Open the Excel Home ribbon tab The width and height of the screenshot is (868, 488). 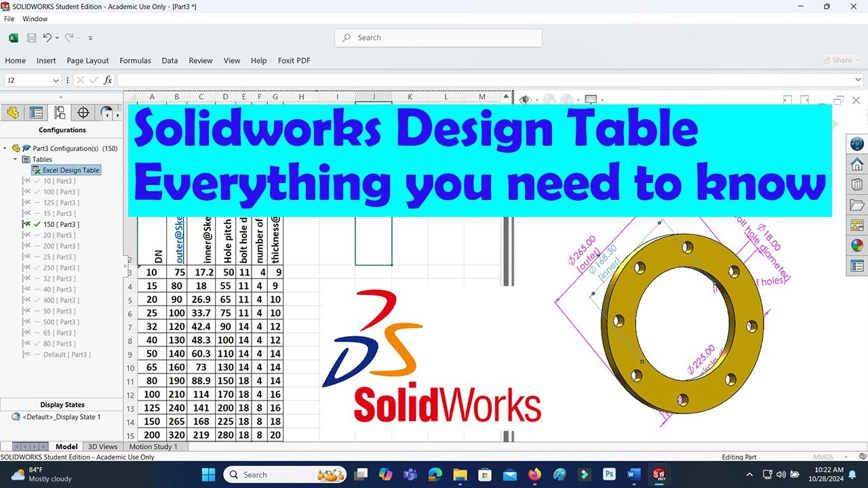tap(15, 60)
